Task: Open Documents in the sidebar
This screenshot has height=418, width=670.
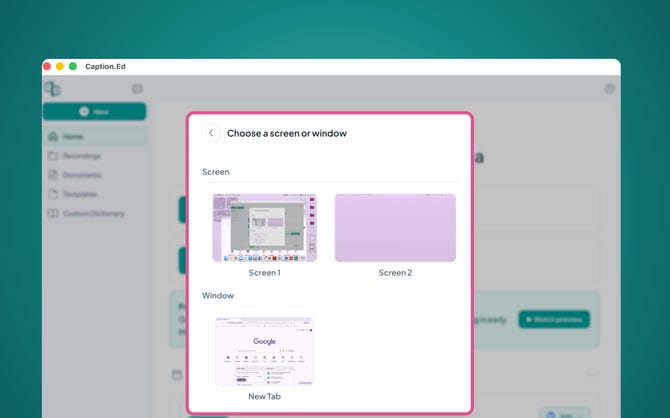Action: click(81, 175)
